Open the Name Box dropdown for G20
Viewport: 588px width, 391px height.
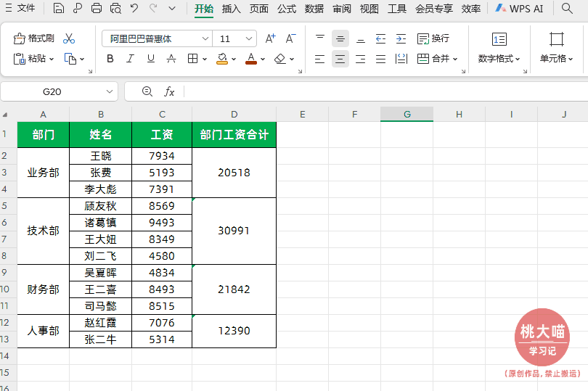pyautogui.click(x=109, y=91)
